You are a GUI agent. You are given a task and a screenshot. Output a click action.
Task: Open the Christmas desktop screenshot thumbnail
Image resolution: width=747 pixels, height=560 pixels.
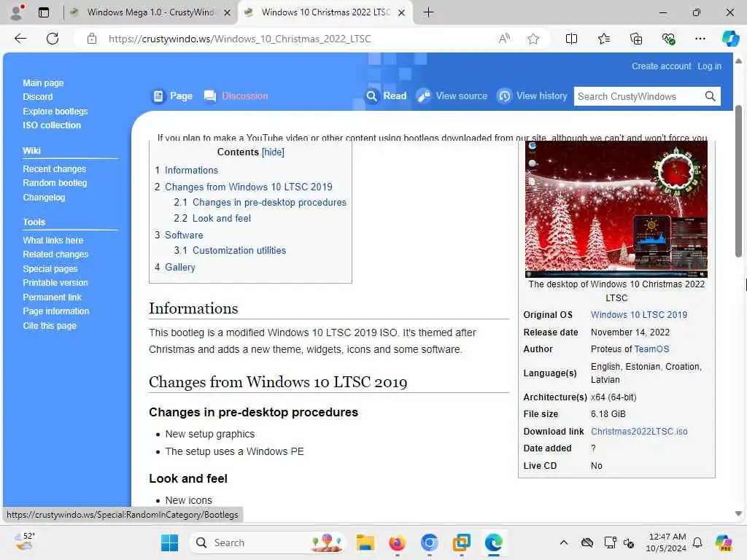(616, 209)
